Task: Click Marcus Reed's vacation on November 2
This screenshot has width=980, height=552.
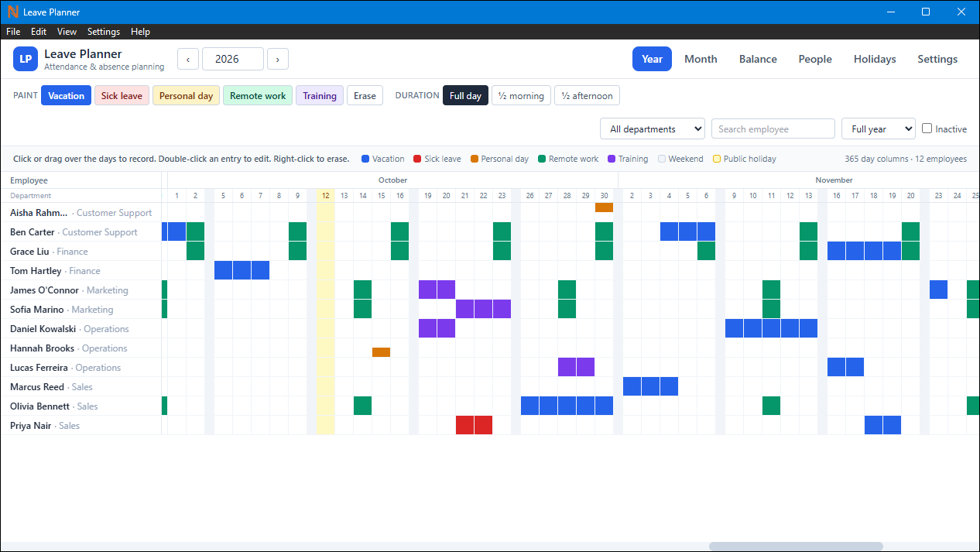Action: tap(632, 386)
